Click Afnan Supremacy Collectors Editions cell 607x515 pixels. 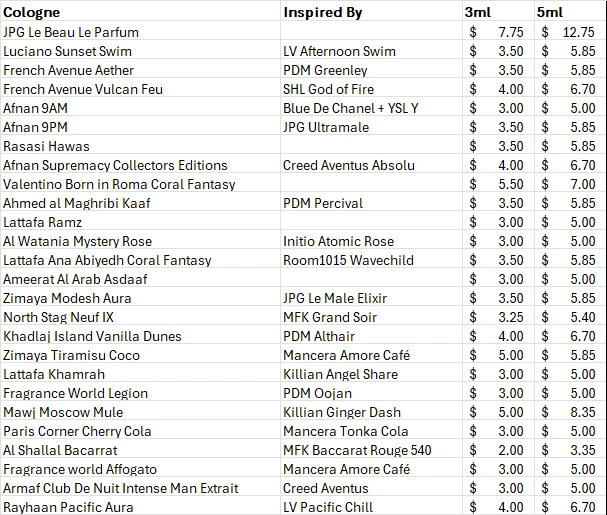click(x=141, y=165)
